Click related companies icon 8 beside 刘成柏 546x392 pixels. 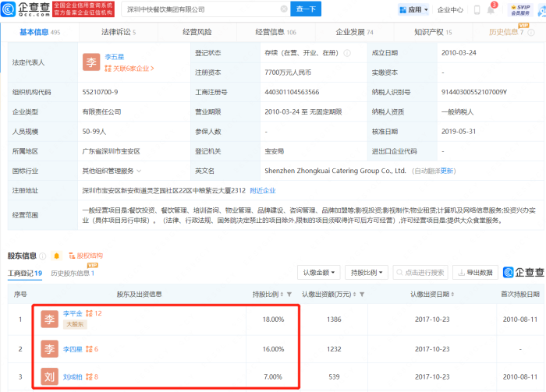(92, 376)
